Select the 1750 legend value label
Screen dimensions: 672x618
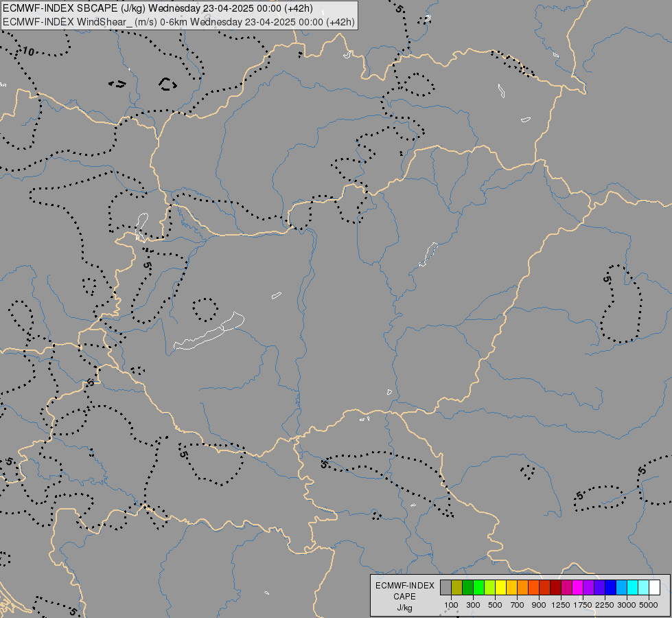click(x=583, y=605)
